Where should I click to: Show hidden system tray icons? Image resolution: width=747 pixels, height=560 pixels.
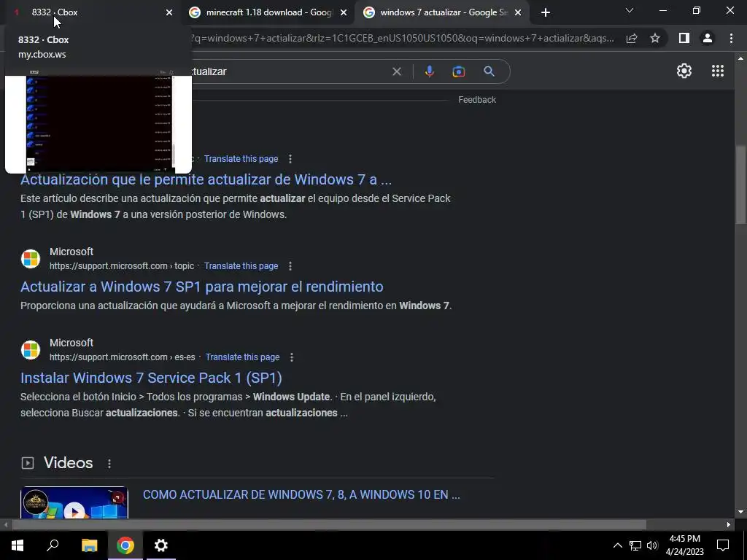(617, 545)
